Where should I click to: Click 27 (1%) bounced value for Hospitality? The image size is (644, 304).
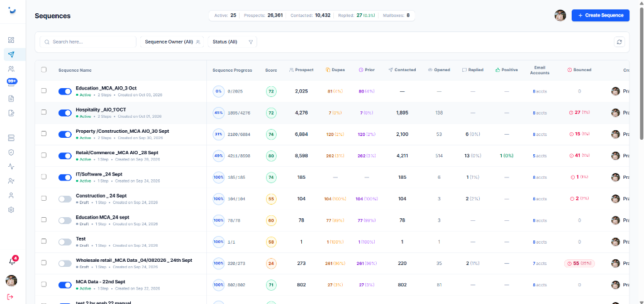[x=579, y=113]
